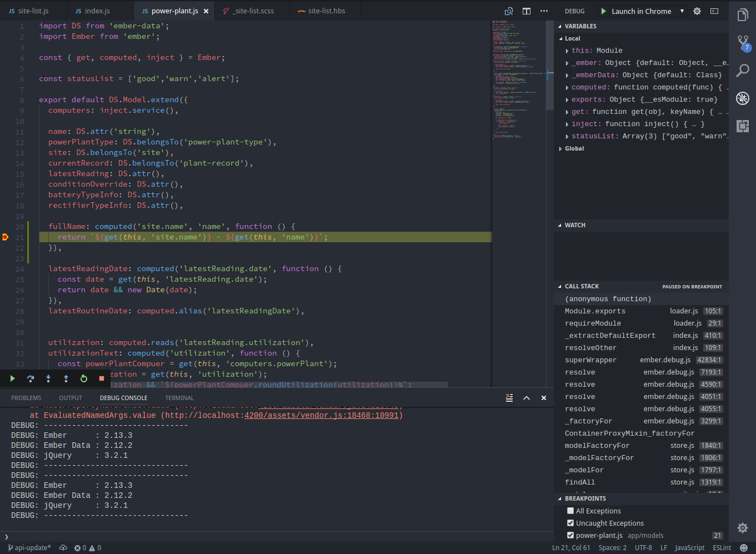Open the OUTPUT panel tab
756x554 pixels.
(x=71, y=398)
